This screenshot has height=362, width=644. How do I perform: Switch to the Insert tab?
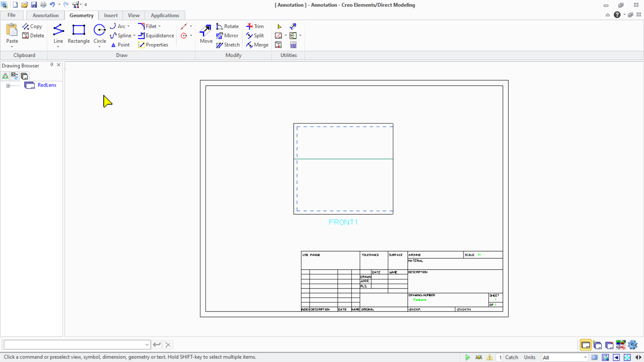111,15
